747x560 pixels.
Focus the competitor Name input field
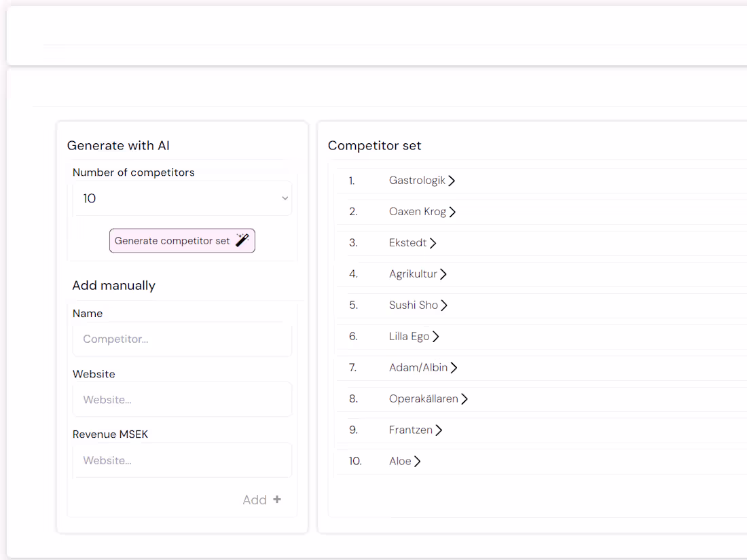coord(182,339)
